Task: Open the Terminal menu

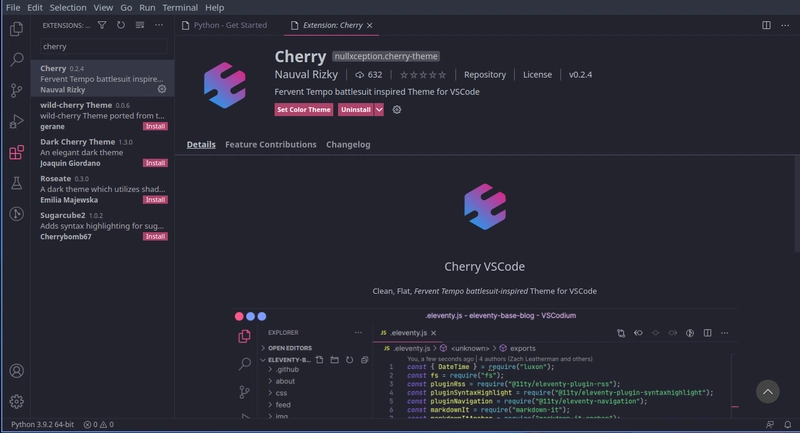Action: 180,8
